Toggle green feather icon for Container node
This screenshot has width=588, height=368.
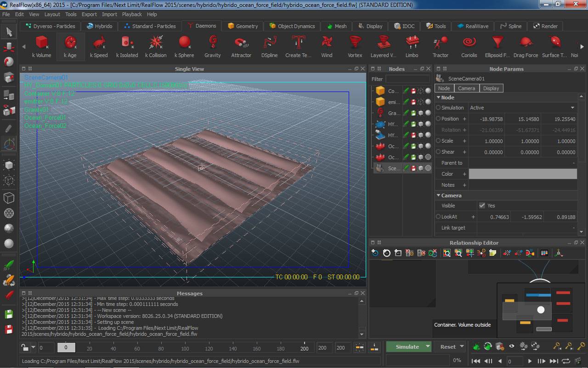(x=406, y=91)
